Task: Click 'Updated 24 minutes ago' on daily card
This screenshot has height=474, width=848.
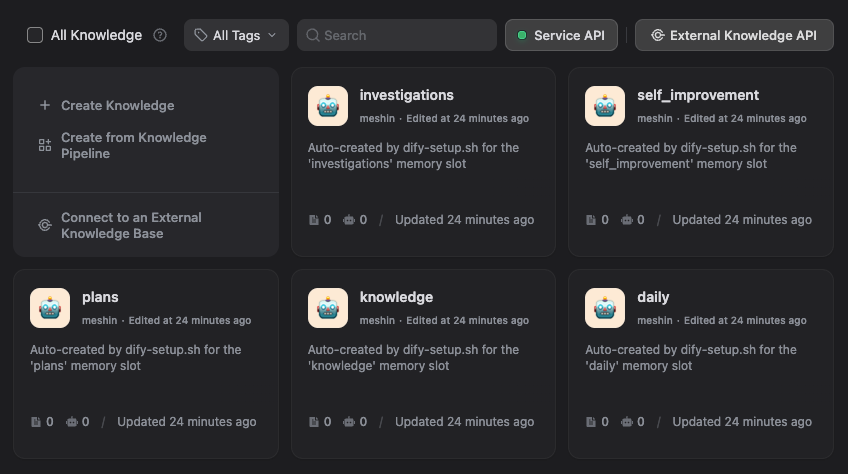Action: click(742, 422)
